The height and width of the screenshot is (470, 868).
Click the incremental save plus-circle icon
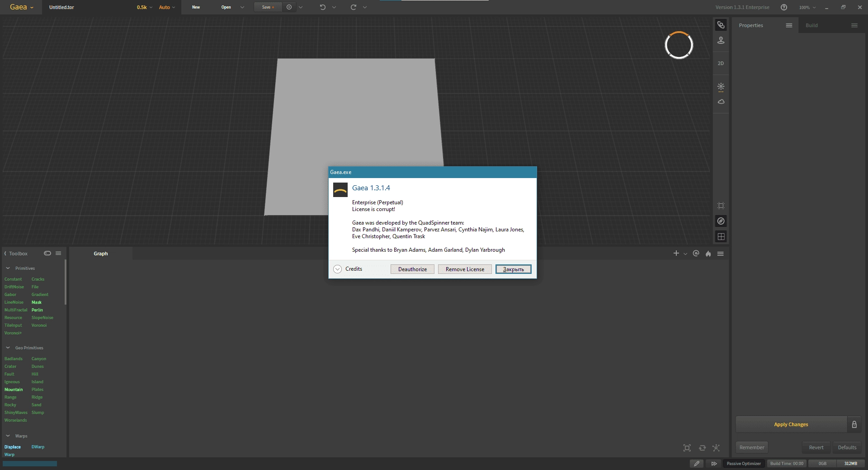tap(289, 7)
